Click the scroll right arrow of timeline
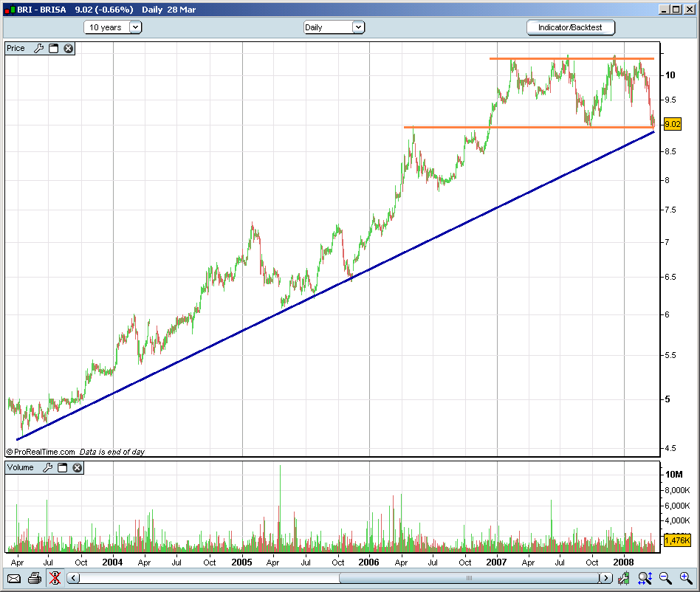Viewport: 700px width, 592px height. [x=605, y=578]
